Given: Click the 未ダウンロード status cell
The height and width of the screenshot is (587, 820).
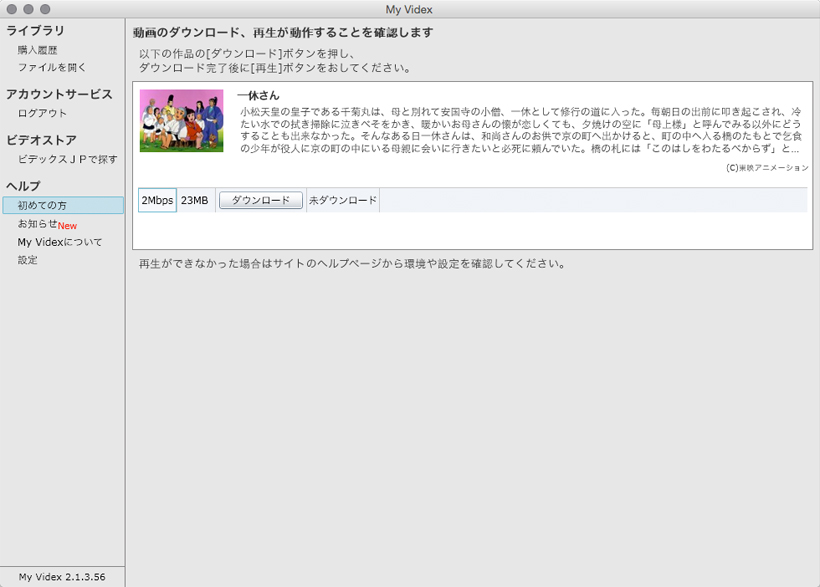Looking at the screenshot, I should point(343,200).
